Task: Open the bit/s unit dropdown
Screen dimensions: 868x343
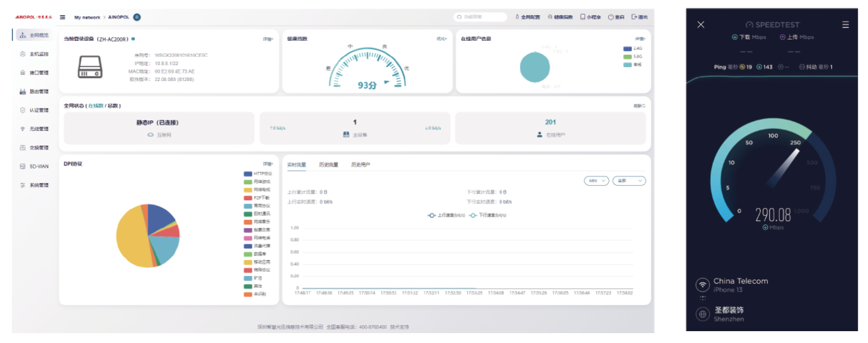Action: (x=596, y=180)
